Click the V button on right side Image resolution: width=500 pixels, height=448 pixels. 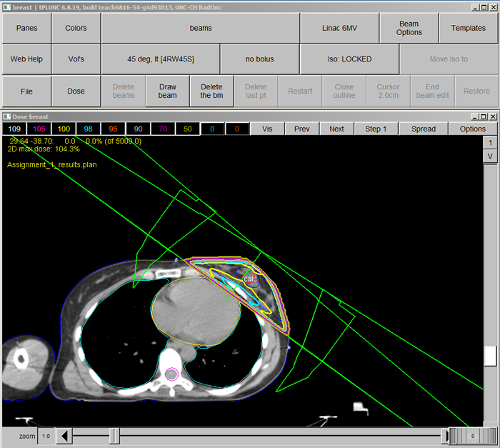pos(490,156)
